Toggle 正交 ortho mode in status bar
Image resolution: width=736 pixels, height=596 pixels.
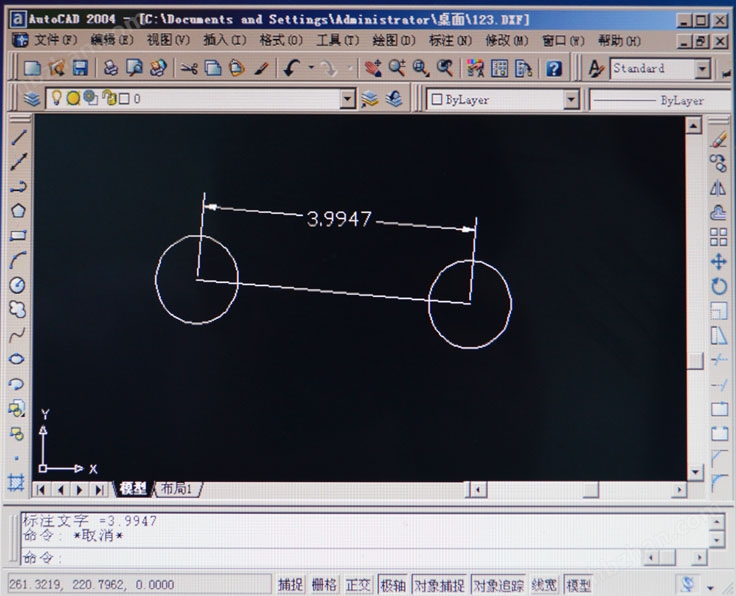pyautogui.click(x=357, y=585)
